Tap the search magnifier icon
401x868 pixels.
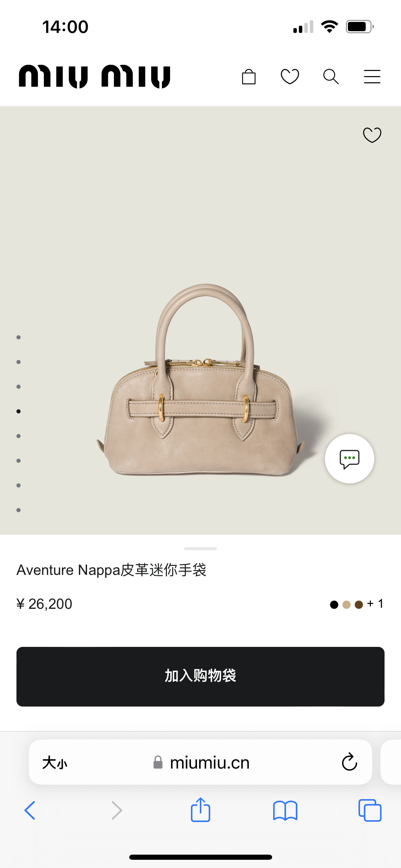click(x=331, y=76)
